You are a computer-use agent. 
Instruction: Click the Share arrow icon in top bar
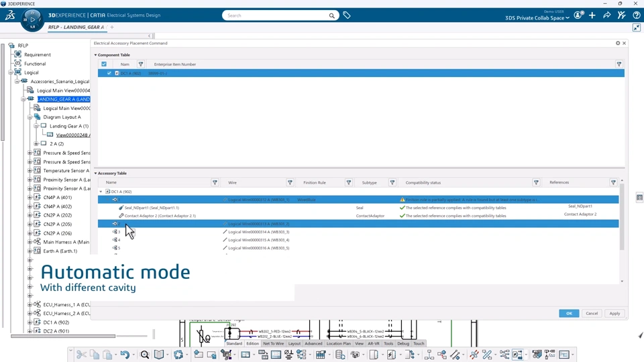point(606,15)
